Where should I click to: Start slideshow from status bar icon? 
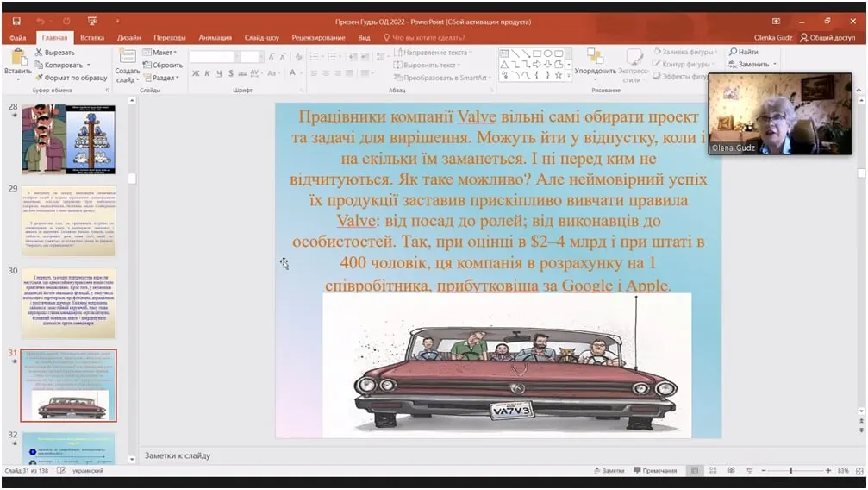(x=750, y=471)
